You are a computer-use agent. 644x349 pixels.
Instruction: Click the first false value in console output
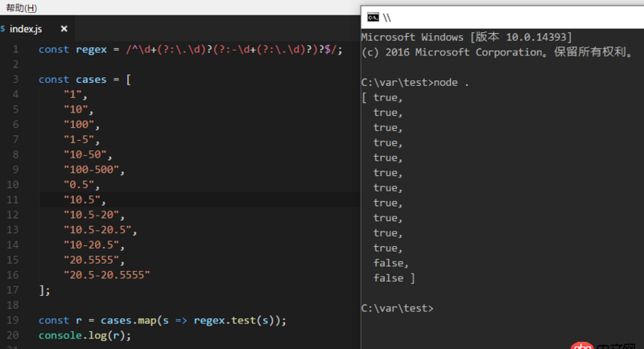pos(390,263)
